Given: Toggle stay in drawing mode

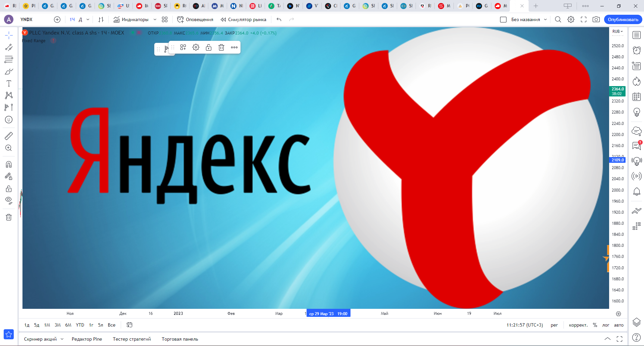Looking at the screenshot, I should click(9, 176).
